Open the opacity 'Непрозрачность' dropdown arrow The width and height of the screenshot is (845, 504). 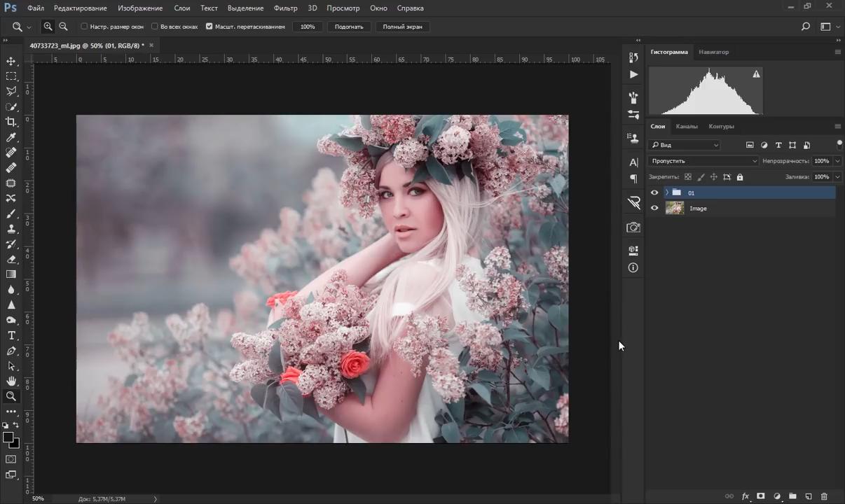click(838, 161)
